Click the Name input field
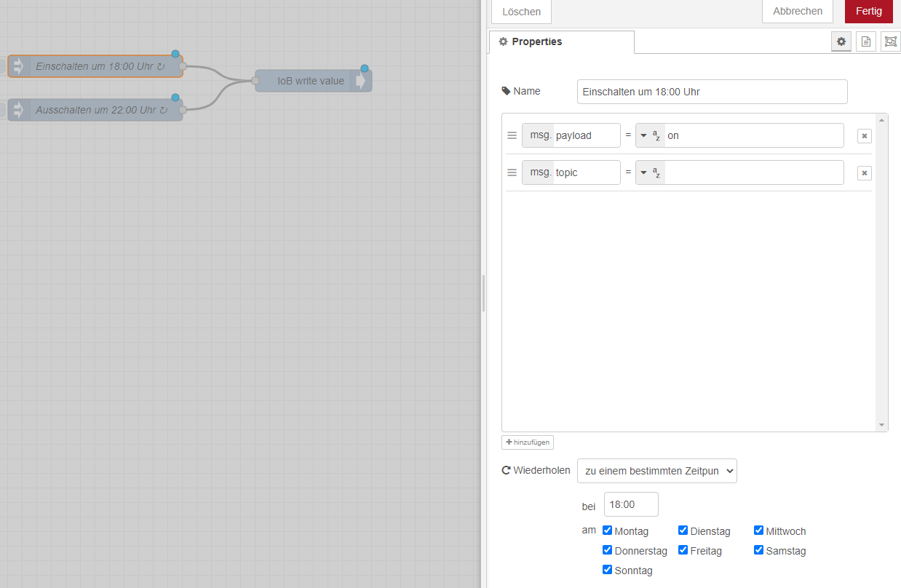Screen dimensions: 901x588 713,92
